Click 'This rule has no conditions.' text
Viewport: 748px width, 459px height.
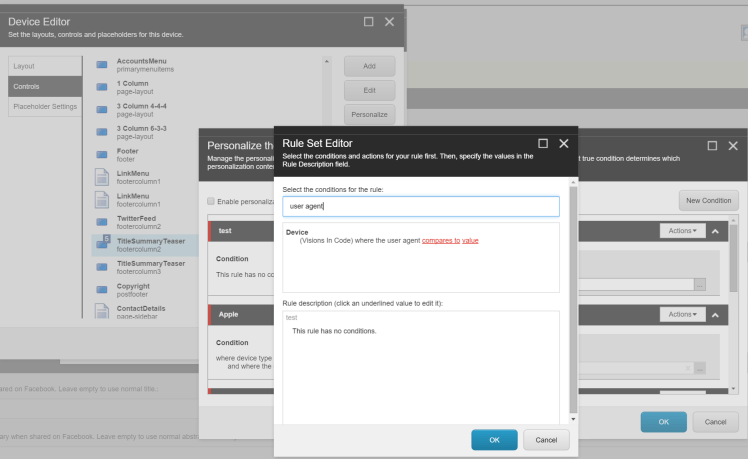[334, 331]
